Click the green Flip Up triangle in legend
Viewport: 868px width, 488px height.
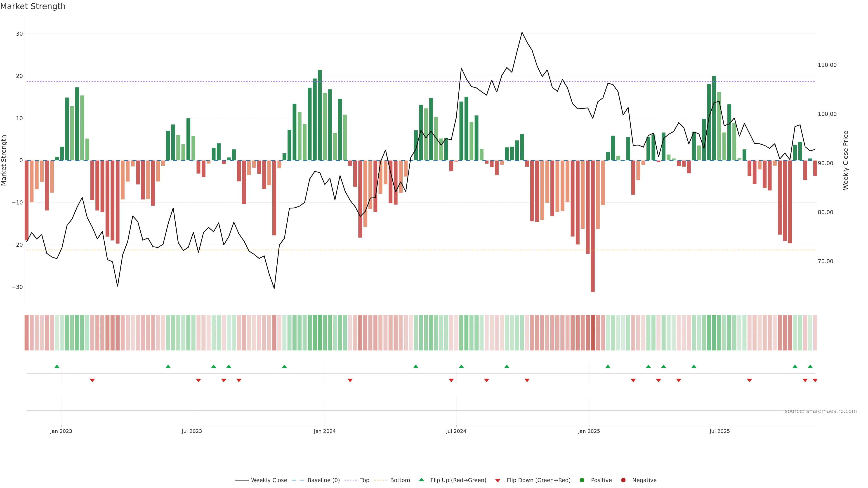point(421,480)
